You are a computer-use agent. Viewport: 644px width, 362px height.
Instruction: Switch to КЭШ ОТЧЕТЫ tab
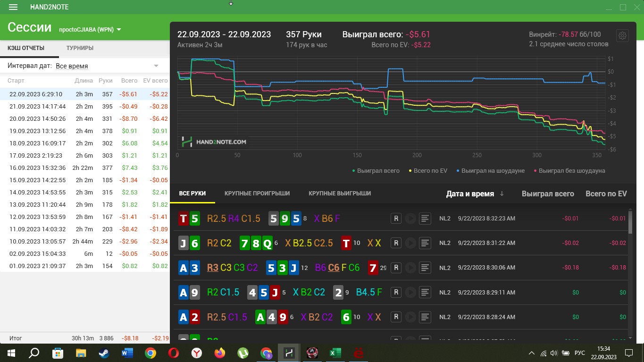pos(26,48)
